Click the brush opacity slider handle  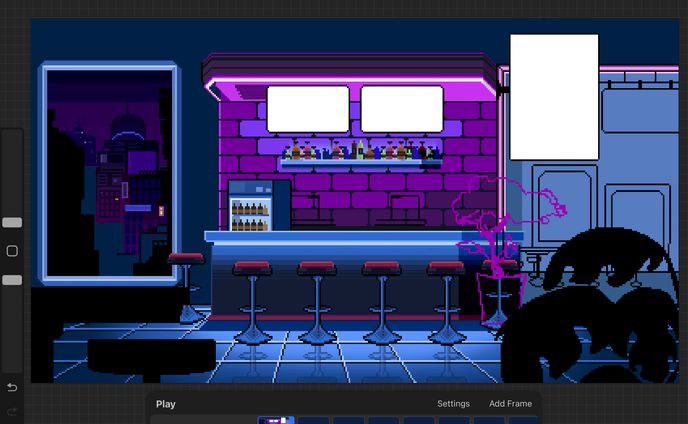tap(12, 280)
